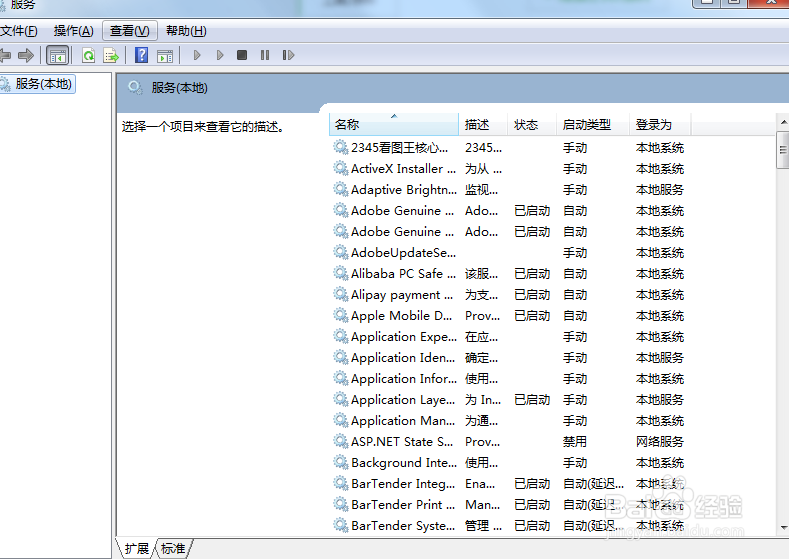Select the Adaptive Brightn... service
The image size is (789, 559).
pos(508,190)
